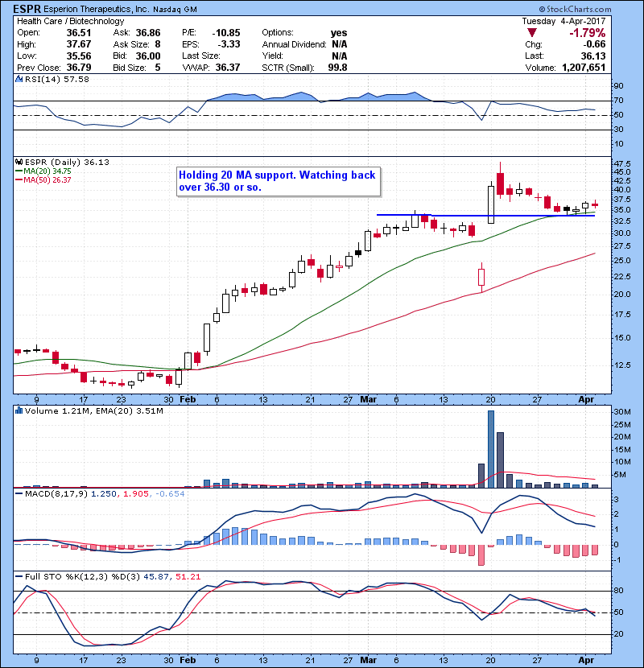This screenshot has height=668, width=644.
Task: Select the Prev Close value 36.79
Action: (79, 68)
